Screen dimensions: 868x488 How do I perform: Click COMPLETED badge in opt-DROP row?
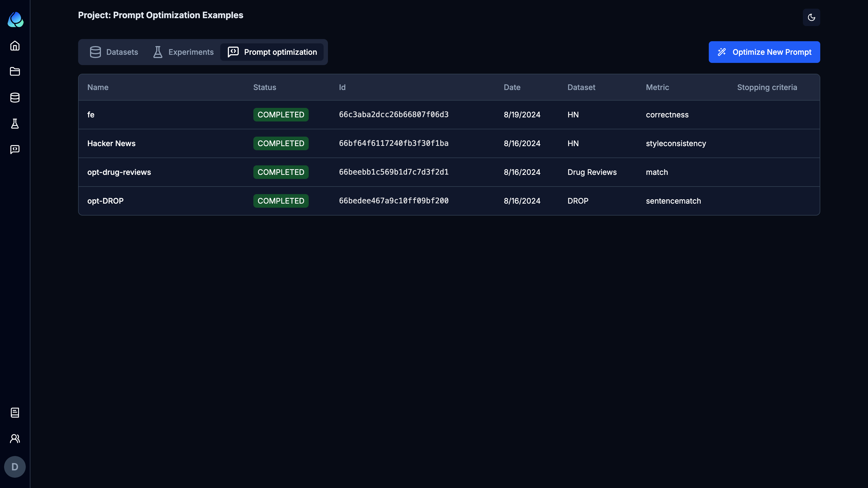(281, 201)
